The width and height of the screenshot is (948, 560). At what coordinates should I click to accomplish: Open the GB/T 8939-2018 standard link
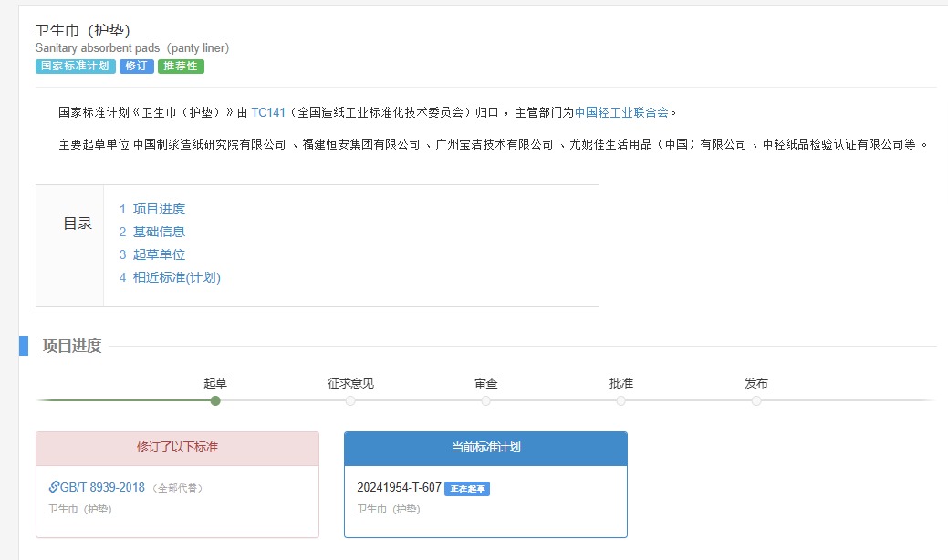coord(102,488)
